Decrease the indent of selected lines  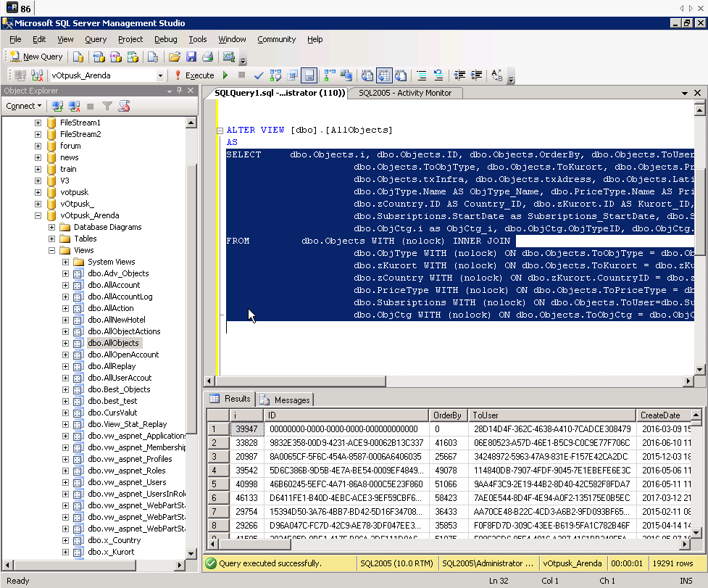pos(459,75)
